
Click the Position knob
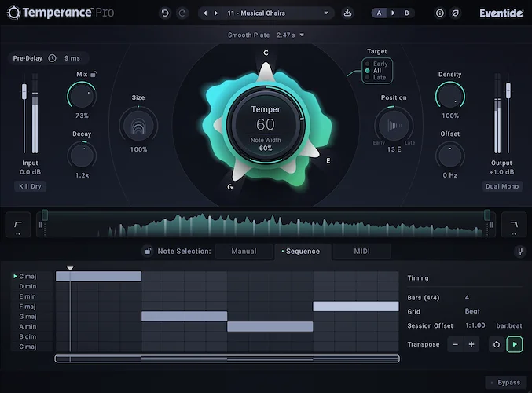394,126
